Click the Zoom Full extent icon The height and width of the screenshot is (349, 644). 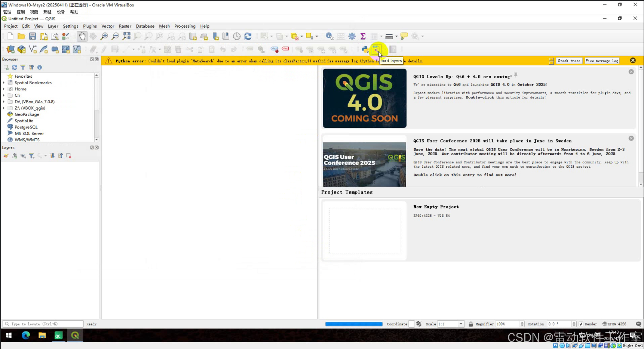pos(127,36)
